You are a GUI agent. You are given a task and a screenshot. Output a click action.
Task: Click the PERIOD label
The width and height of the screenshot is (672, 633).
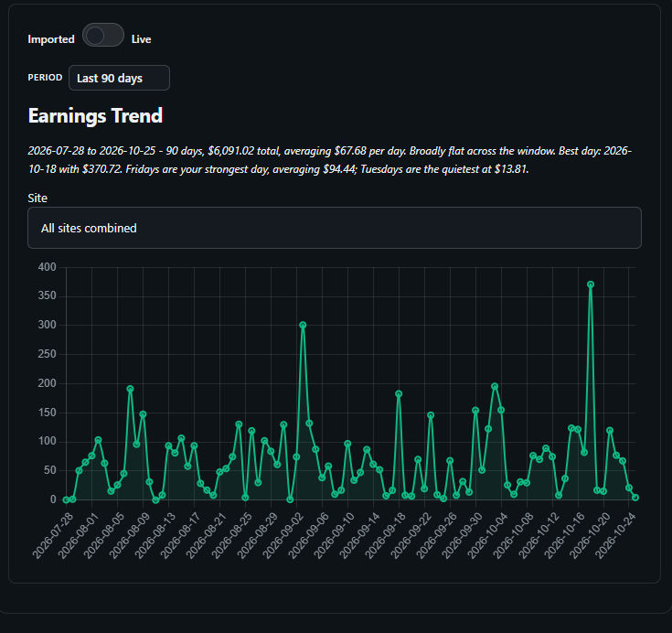click(45, 78)
